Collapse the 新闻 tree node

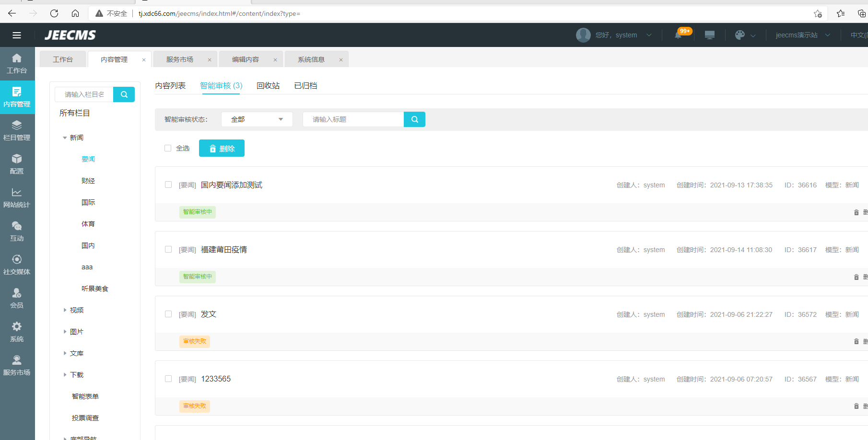coord(65,138)
